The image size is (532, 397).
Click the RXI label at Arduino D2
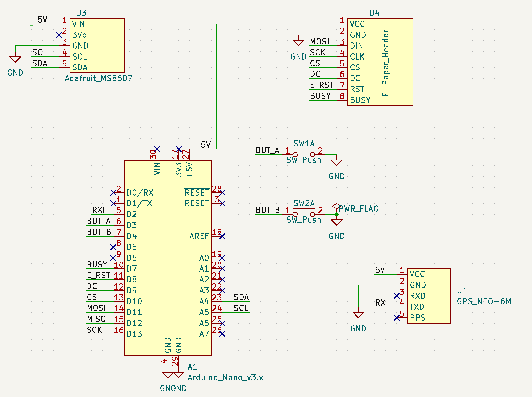click(x=98, y=210)
